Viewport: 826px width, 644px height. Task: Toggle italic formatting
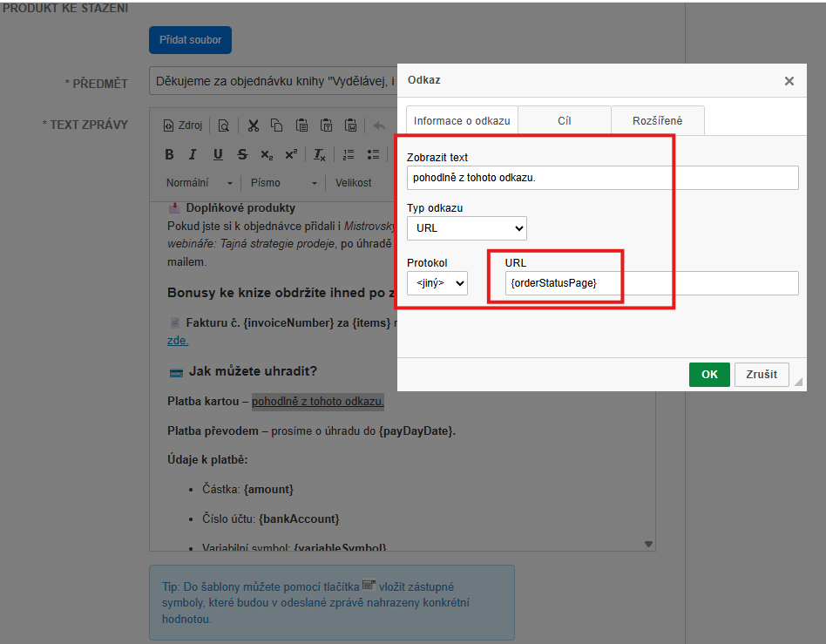[x=193, y=154]
